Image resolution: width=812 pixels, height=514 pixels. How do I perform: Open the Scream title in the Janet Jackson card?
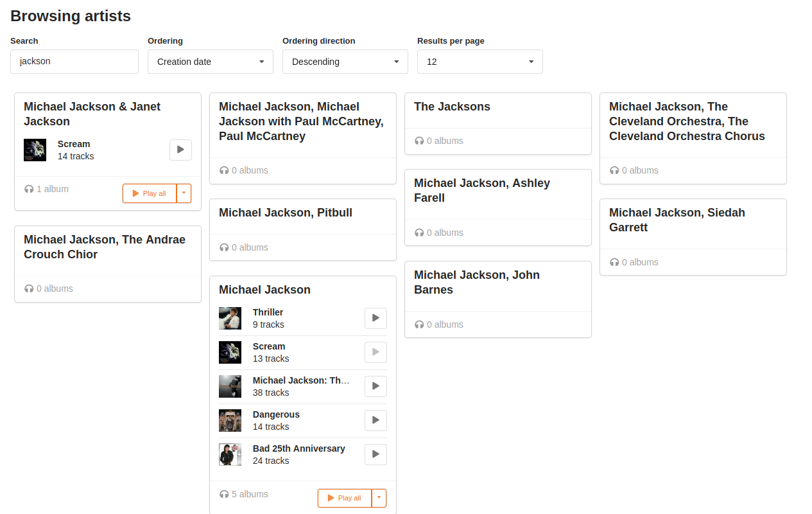point(74,144)
